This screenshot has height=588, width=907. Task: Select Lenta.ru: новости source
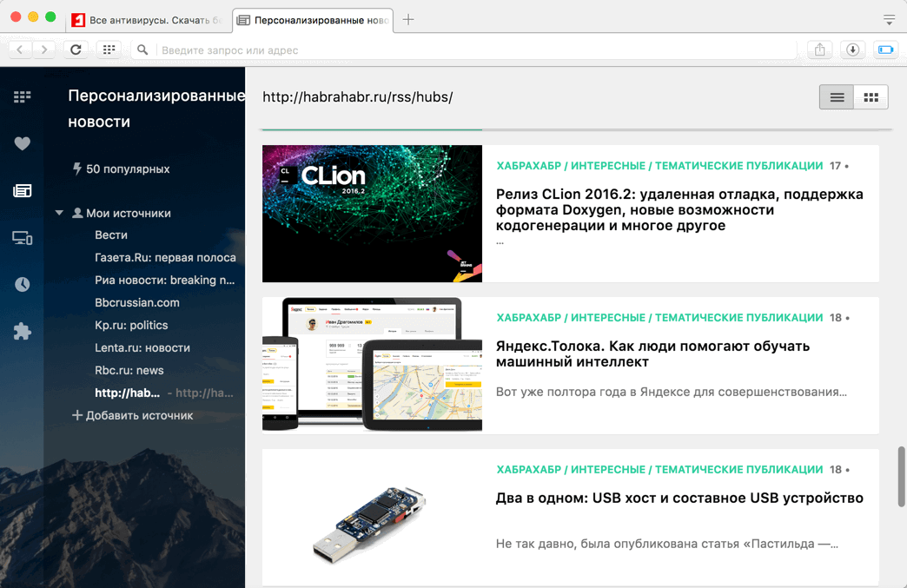[x=142, y=347]
